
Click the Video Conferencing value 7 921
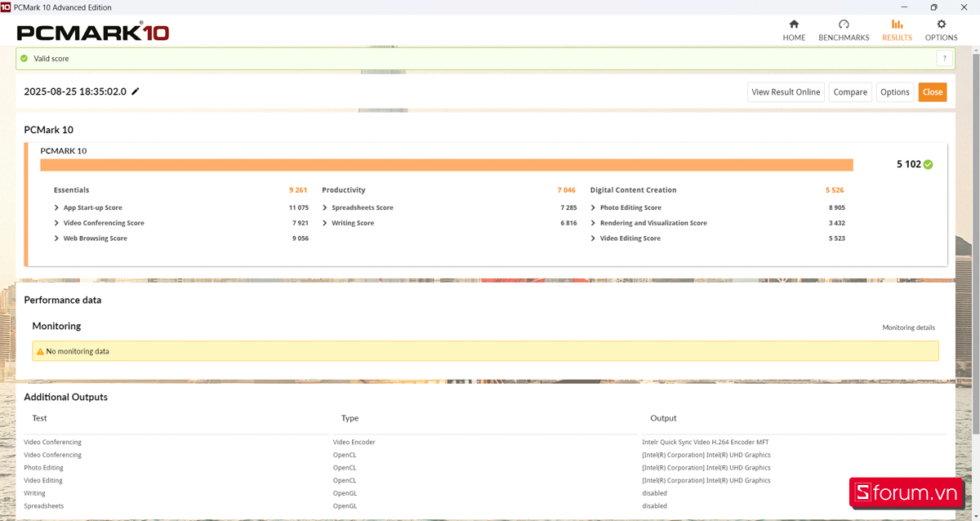(300, 223)
